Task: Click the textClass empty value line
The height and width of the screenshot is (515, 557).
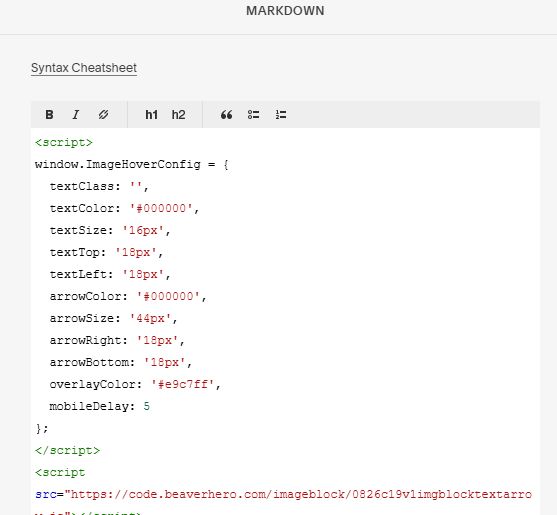Action: click(99, 186)
